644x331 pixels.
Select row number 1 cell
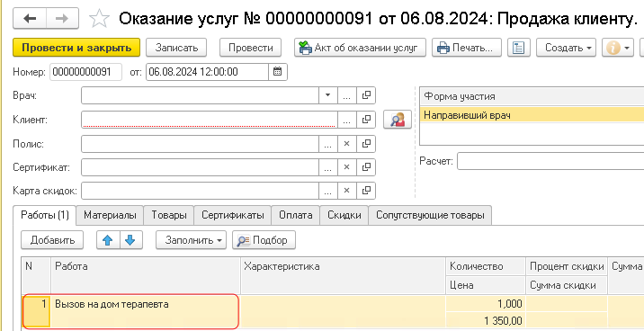tap(36, 311)
